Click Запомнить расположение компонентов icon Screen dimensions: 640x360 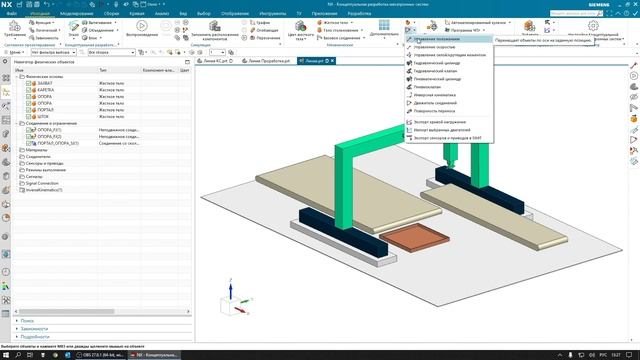pyautogui.click(x=215, y=26)
